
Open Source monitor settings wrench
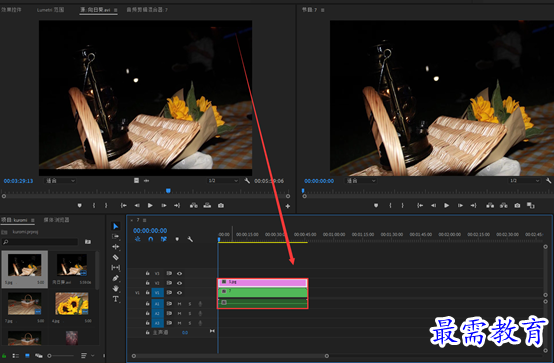(x=247, y=181)
